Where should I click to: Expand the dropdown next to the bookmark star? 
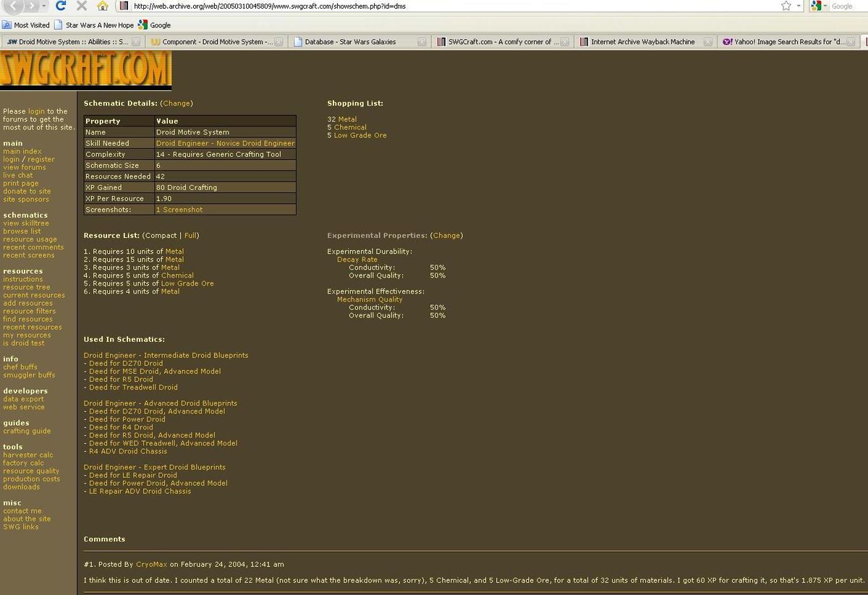[799, 6]
